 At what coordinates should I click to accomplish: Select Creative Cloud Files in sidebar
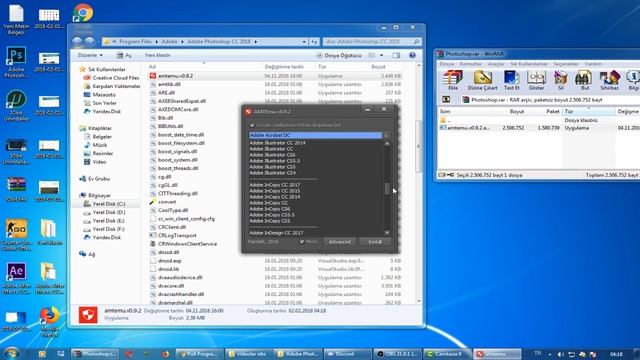[x=116, y=78]
